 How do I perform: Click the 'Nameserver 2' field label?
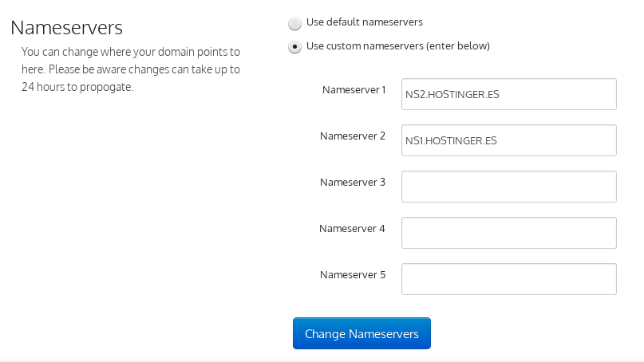click(353, 136)
